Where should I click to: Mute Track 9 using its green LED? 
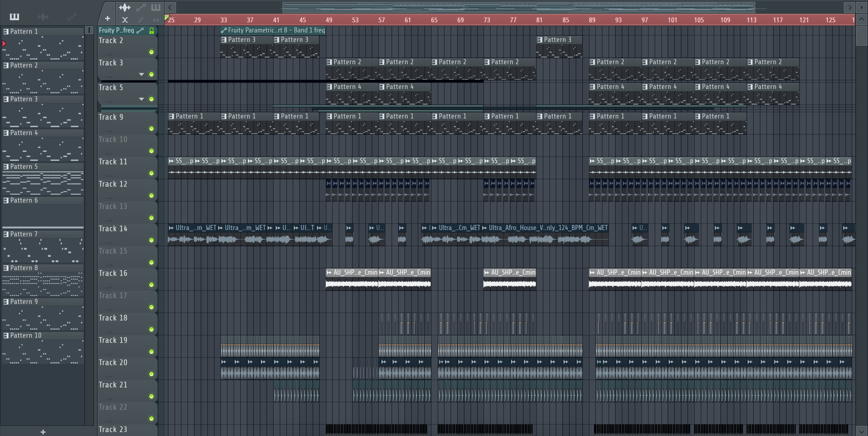[x=152, y=128]
